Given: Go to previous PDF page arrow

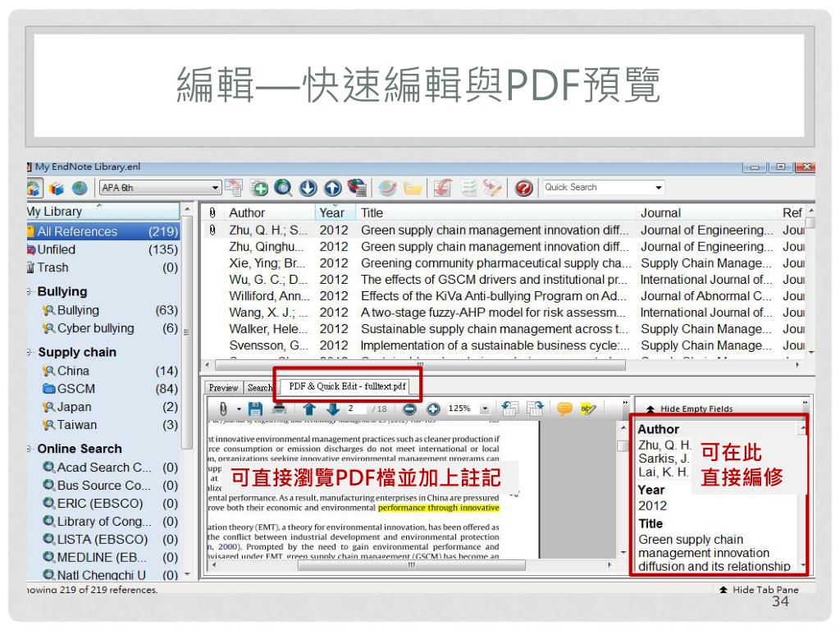Looking at the screenshot, I should [309, 409].
